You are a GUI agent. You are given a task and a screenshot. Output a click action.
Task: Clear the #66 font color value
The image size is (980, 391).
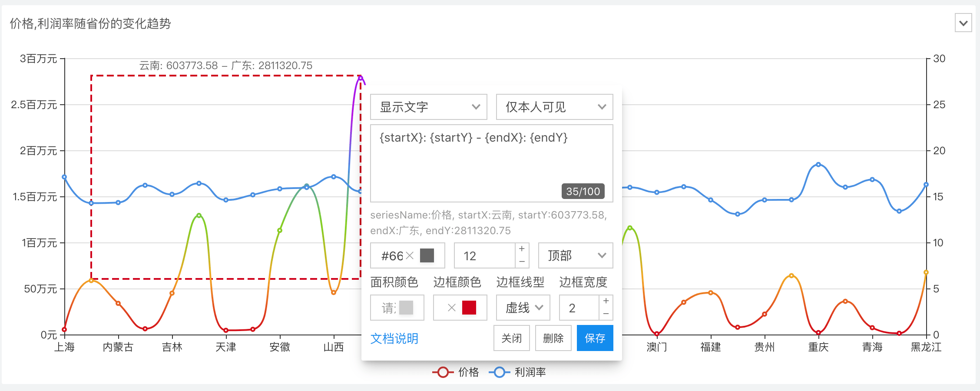click(x=410, y=256)
